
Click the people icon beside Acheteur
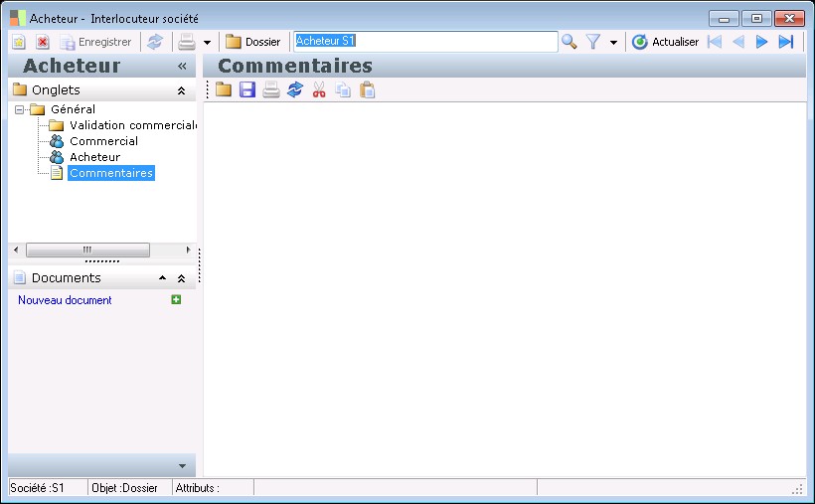[x=56, y=157]
